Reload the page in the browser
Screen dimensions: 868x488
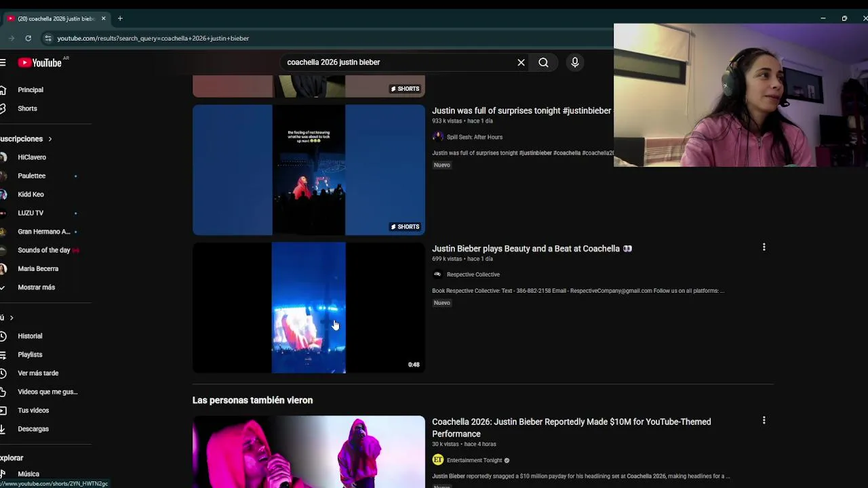click(28, 38)
